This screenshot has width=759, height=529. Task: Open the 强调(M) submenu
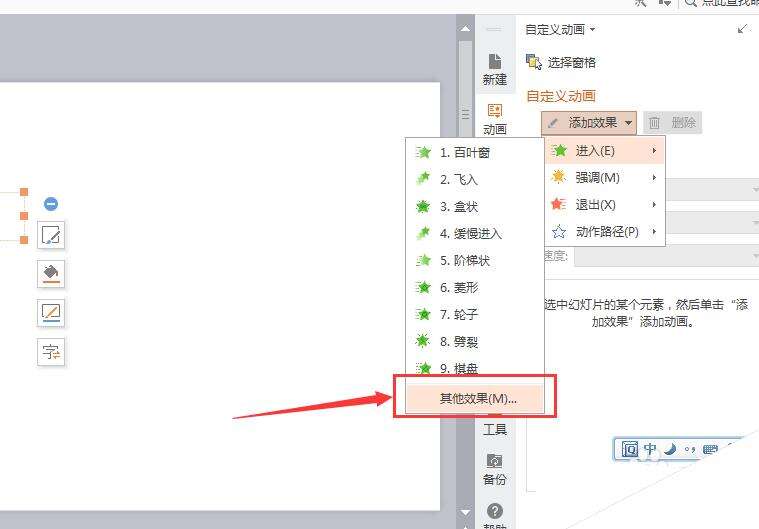[605, 178]
